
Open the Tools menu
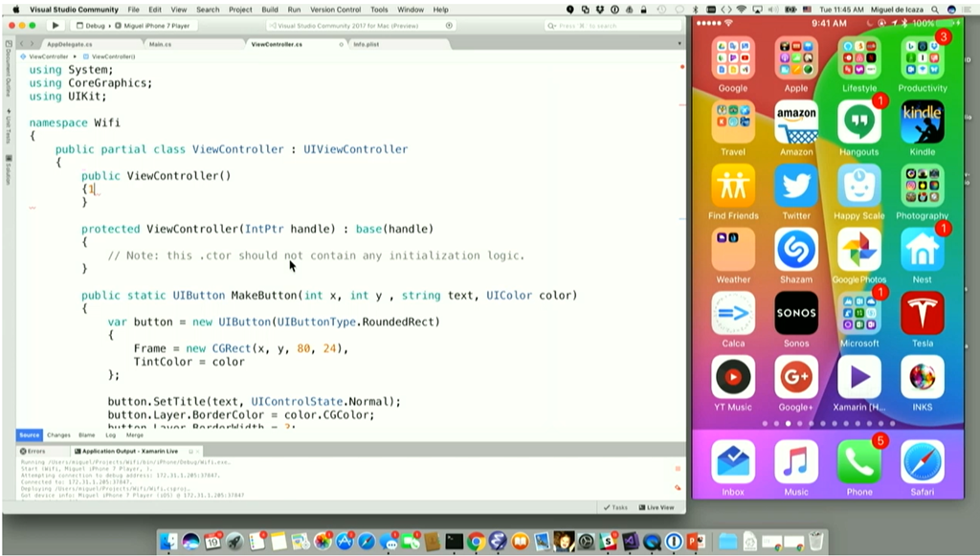coord(379,10)
